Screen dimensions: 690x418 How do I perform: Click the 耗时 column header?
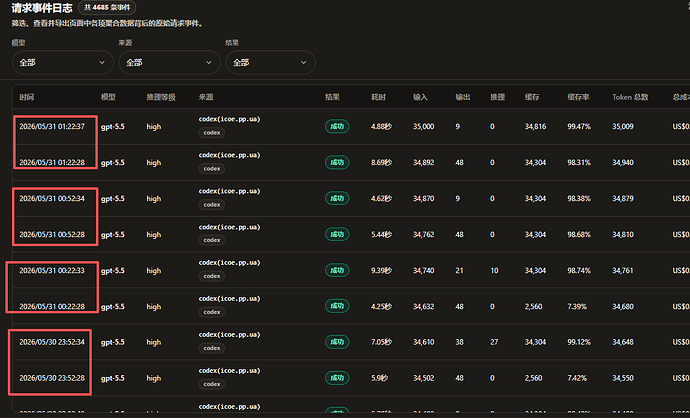[378, 97]
